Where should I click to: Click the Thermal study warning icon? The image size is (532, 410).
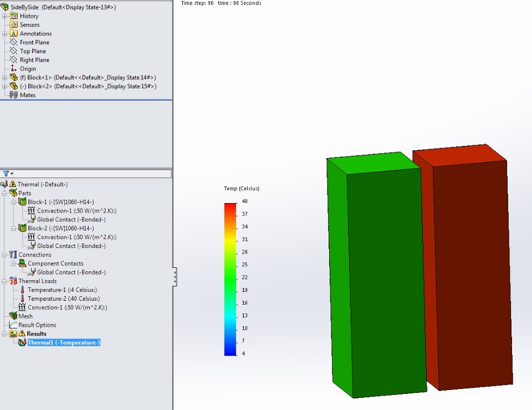coord(13,184)
